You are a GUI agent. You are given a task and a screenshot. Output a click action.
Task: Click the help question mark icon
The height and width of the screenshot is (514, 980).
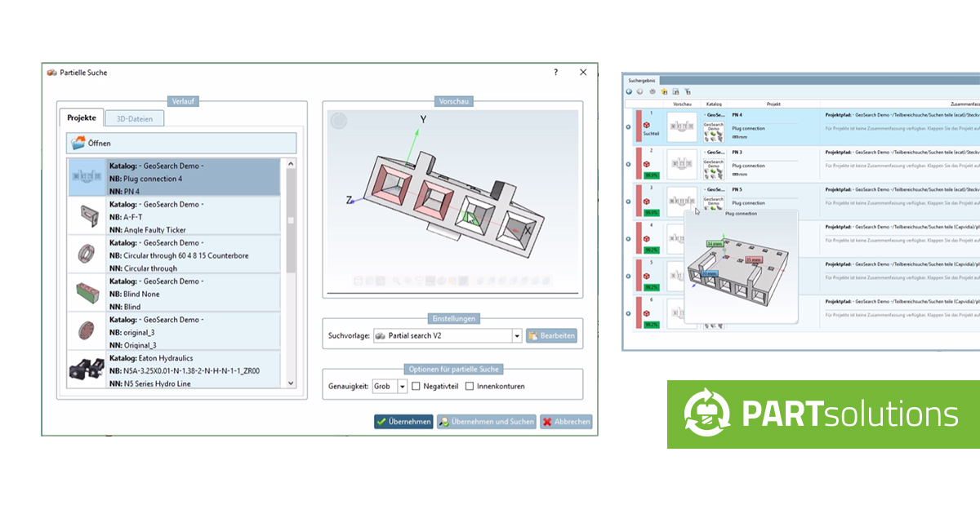click(555, 73)
